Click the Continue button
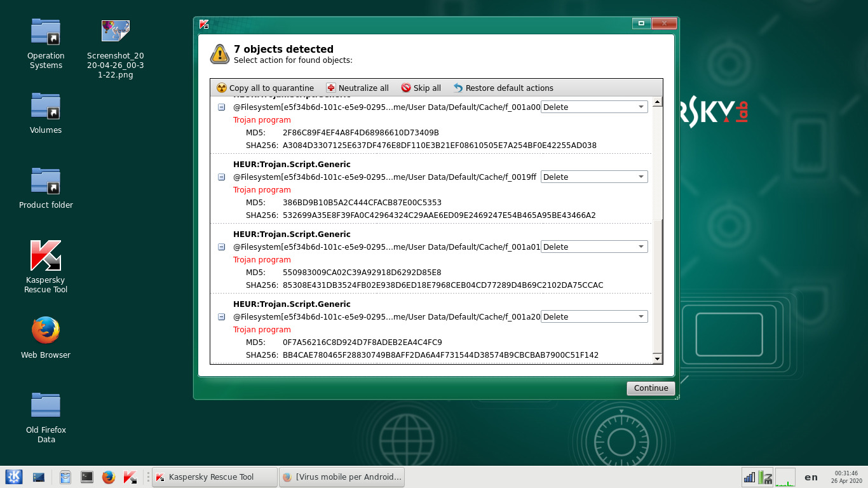The image size is (868, 488). pos(651,388)
